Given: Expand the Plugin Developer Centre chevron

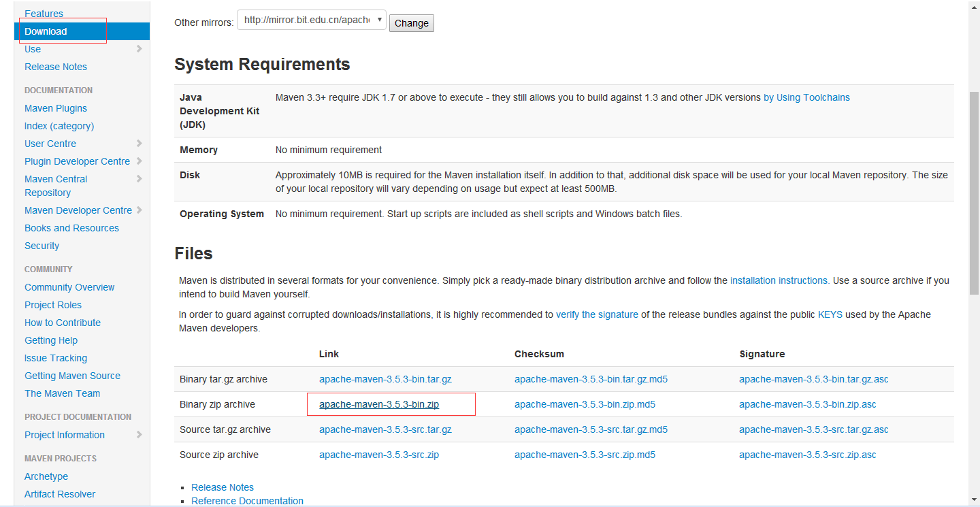Looking at the screenshot, I should tap(139, 161).
